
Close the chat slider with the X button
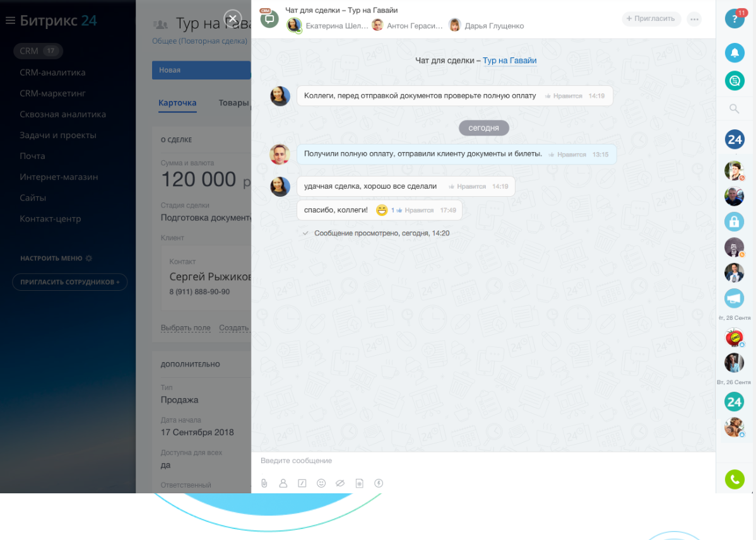[x=233, y=19]
